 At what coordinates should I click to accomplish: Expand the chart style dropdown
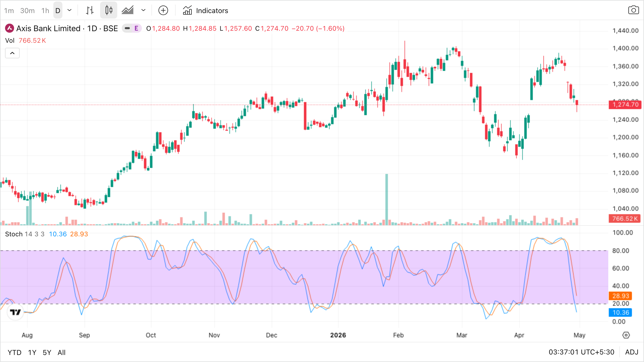[x=143, y=10]
